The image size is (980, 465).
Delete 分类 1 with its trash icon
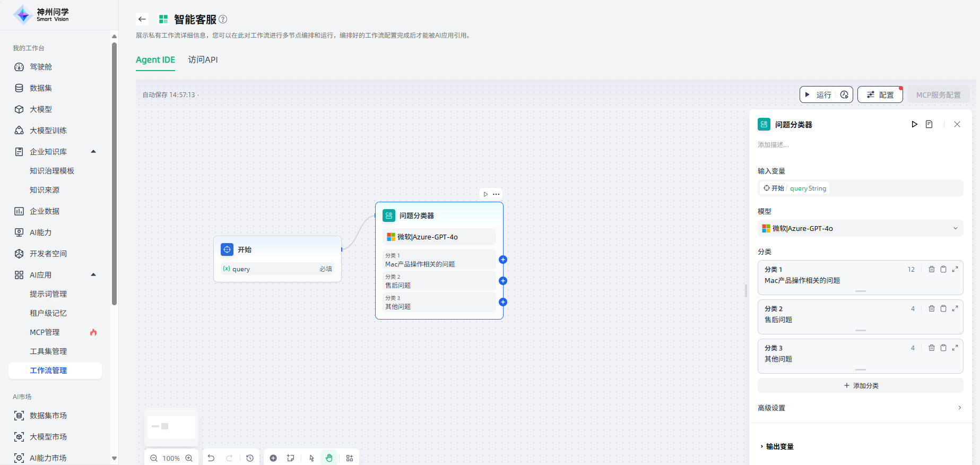(932, 269)
